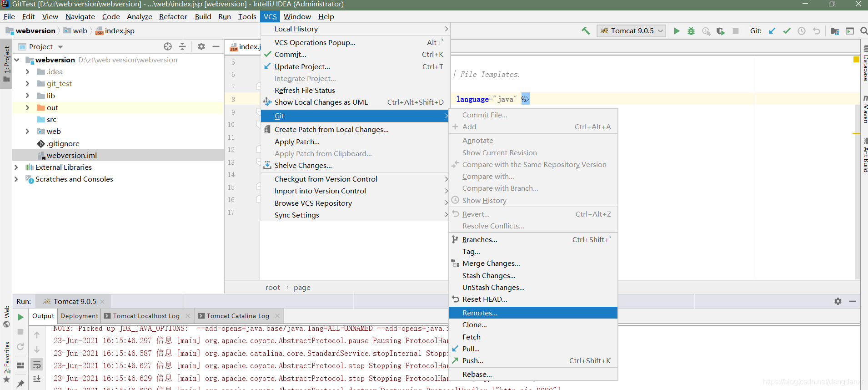Choose Push... from Git submenu
Image resolution: width=868 pixels, height=390 pixels.
[x=533, y=360]
